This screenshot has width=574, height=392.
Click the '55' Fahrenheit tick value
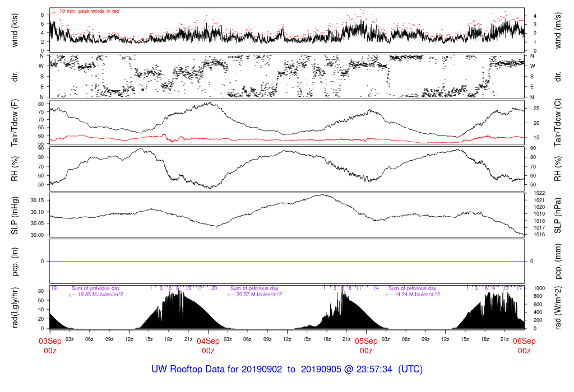41,144
